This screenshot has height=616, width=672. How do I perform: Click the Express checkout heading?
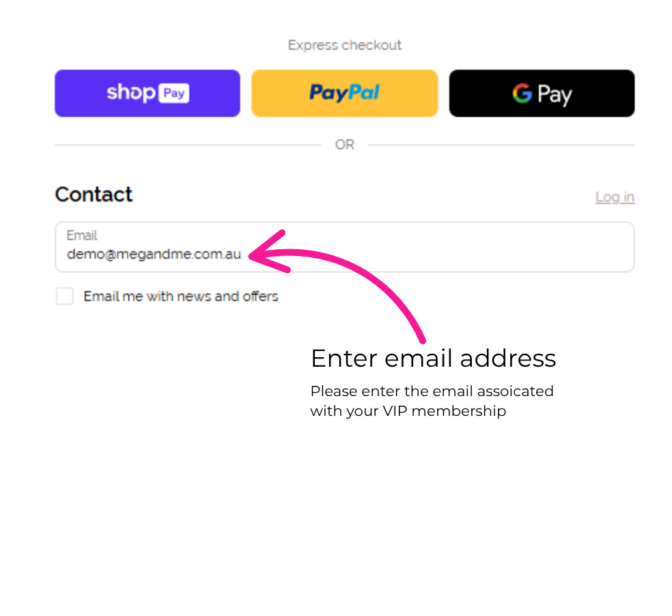click(345, 45)
